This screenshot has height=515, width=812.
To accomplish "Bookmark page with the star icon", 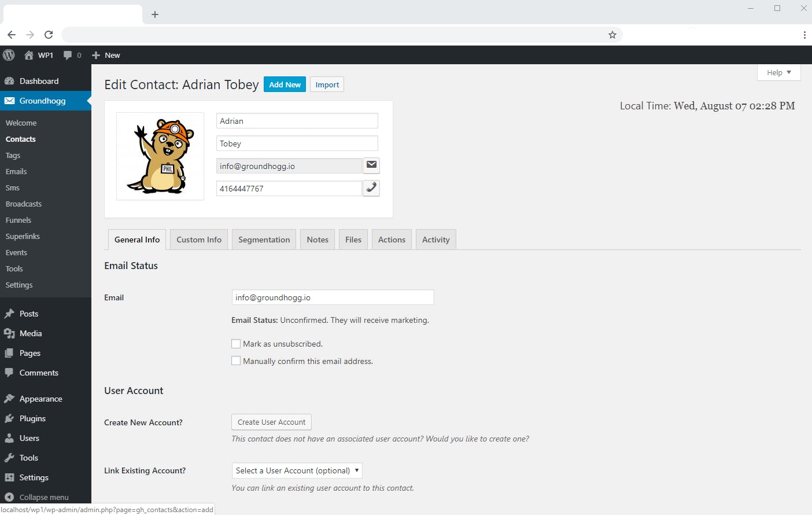I will click(612, 35).
